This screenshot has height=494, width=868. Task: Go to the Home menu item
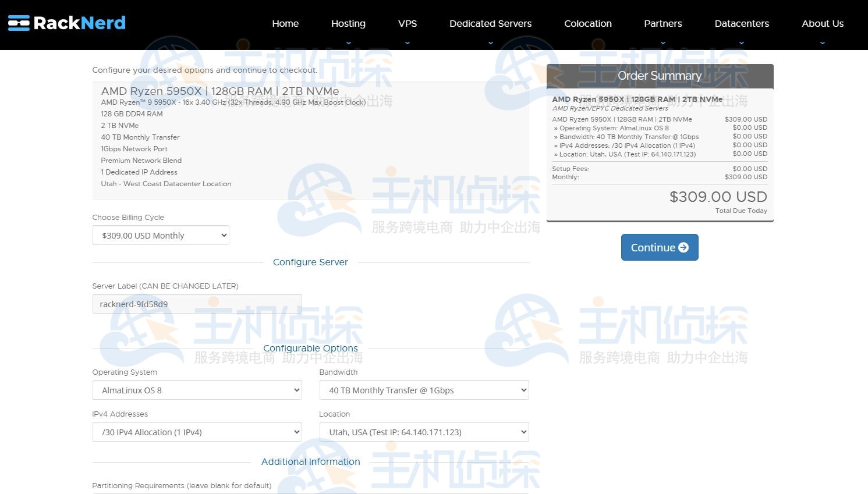(x=285, y=24)
